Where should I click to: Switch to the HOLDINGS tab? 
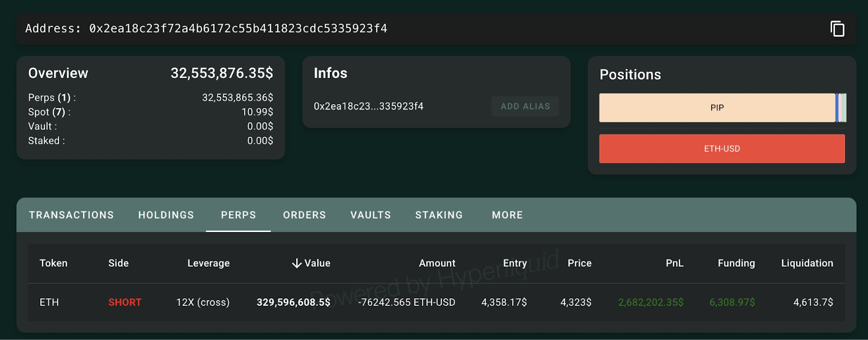point(166,215)
